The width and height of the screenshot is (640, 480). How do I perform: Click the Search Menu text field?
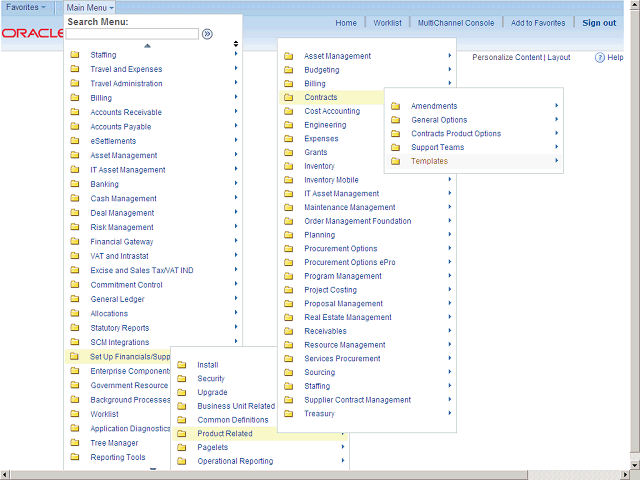132,34
